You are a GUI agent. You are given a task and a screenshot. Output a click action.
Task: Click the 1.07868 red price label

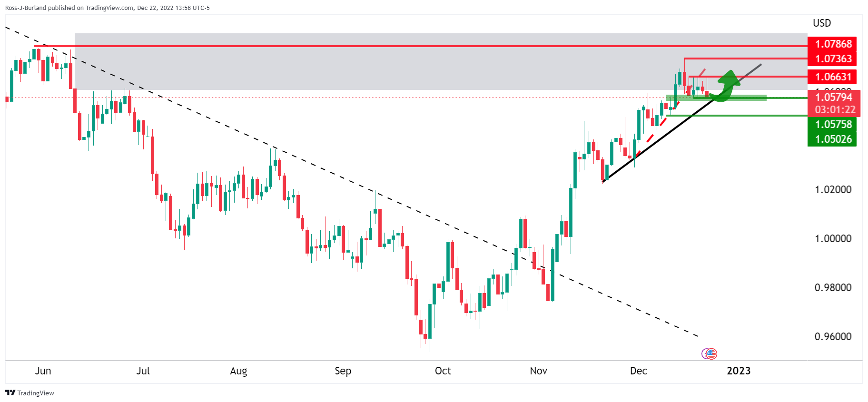[x=833, y=44]
